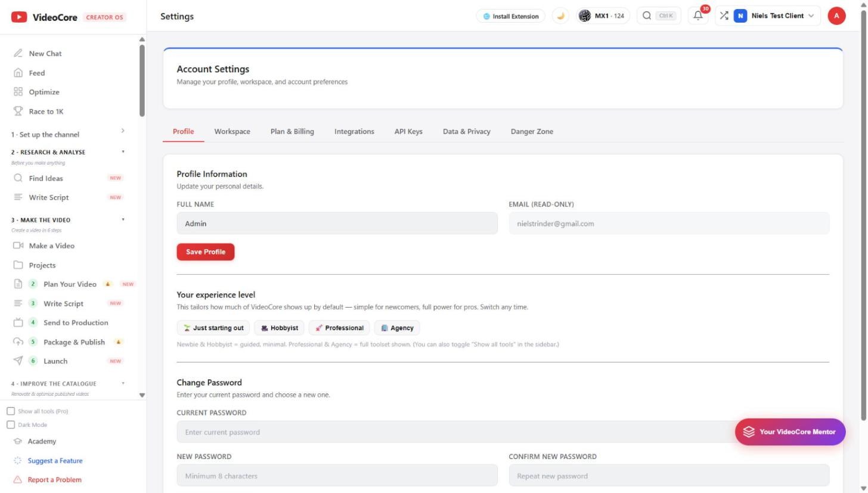Open Feed via its home icon
The image size is (868, 493).
pos(18,73)
